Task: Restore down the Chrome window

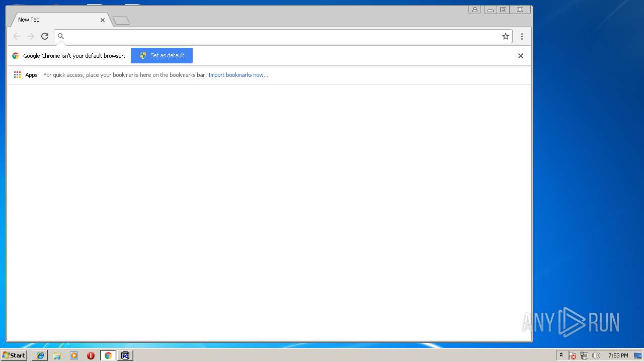Action: (503, 10)
